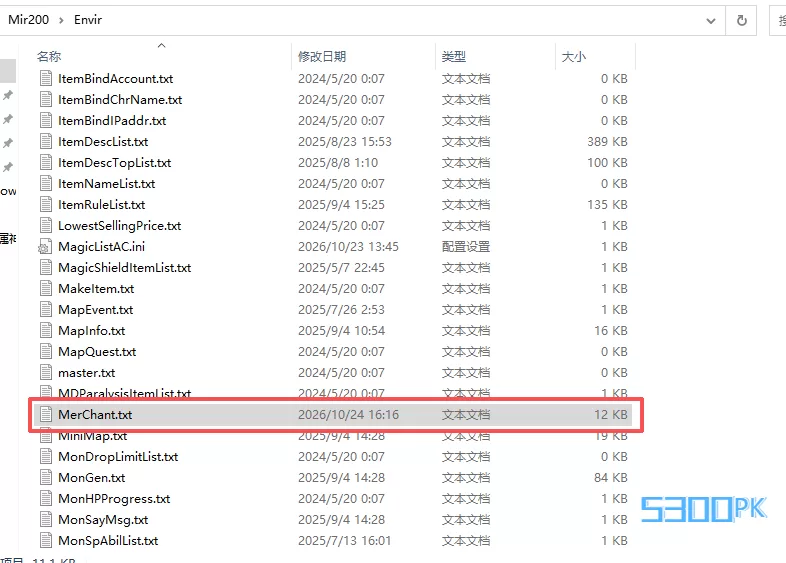Click the 配置设置 type cell

[466, 247]
